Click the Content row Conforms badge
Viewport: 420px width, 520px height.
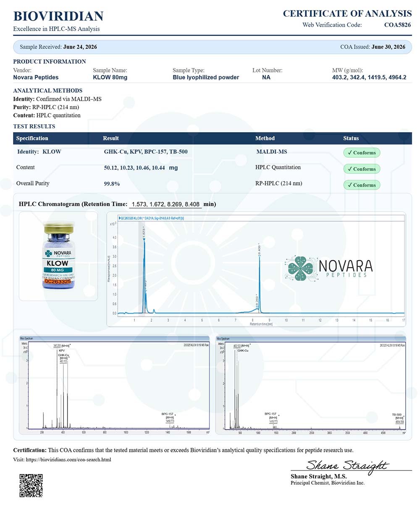362,169
